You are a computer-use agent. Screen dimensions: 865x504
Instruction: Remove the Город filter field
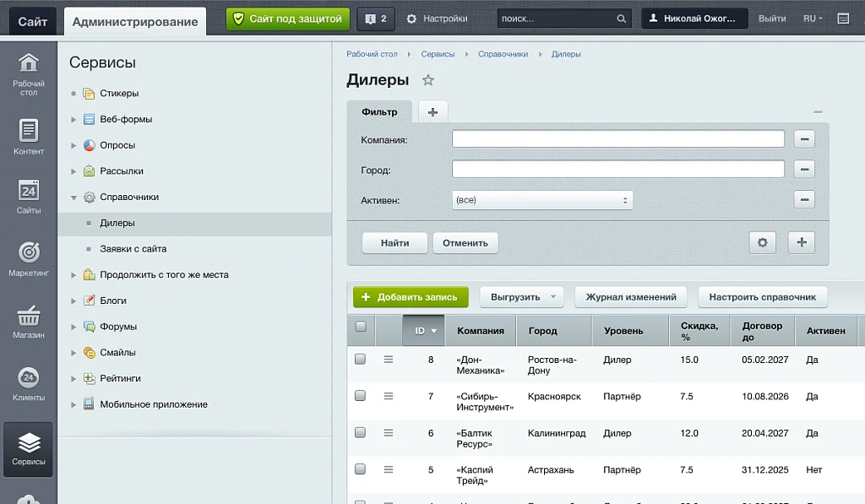coord(804,170)
